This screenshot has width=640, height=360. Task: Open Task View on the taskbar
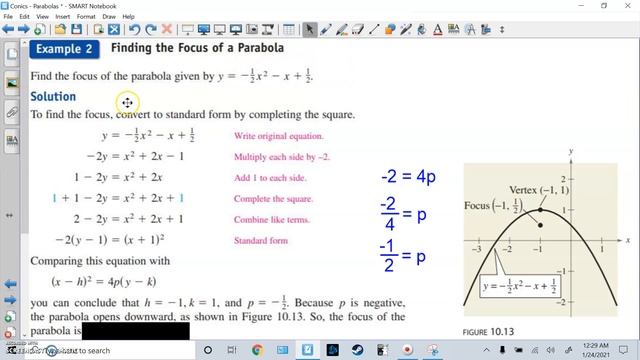click(x=232, y=350)
